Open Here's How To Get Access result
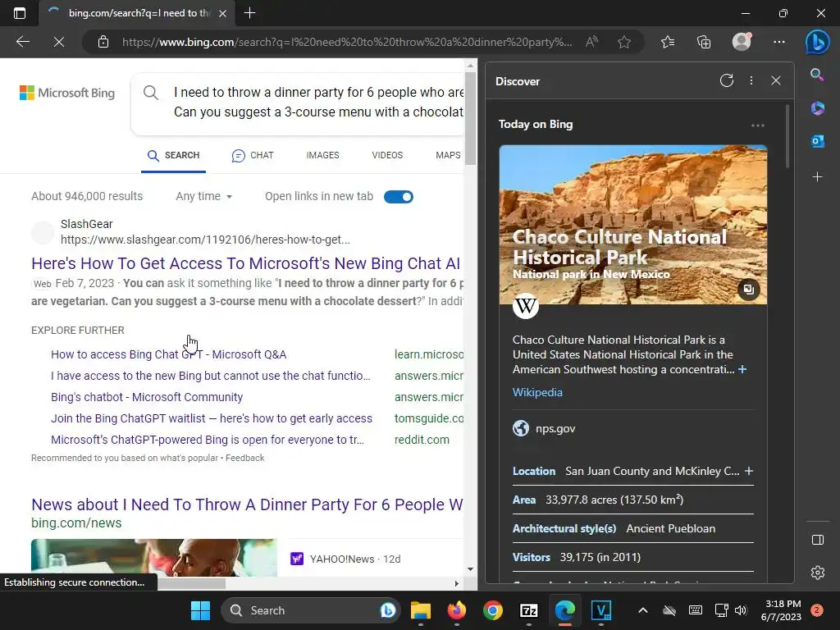The height and width of the screenshot is (630, 840). click(246, 263)
